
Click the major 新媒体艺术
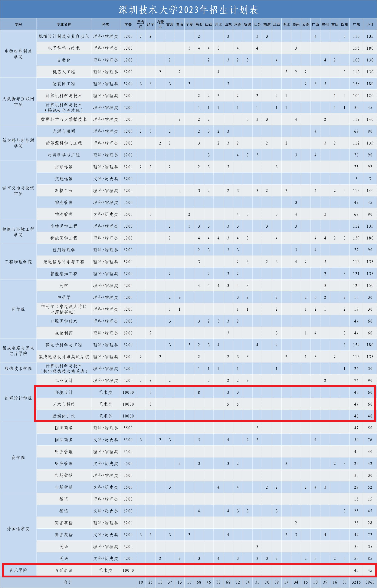click(64, 416)
